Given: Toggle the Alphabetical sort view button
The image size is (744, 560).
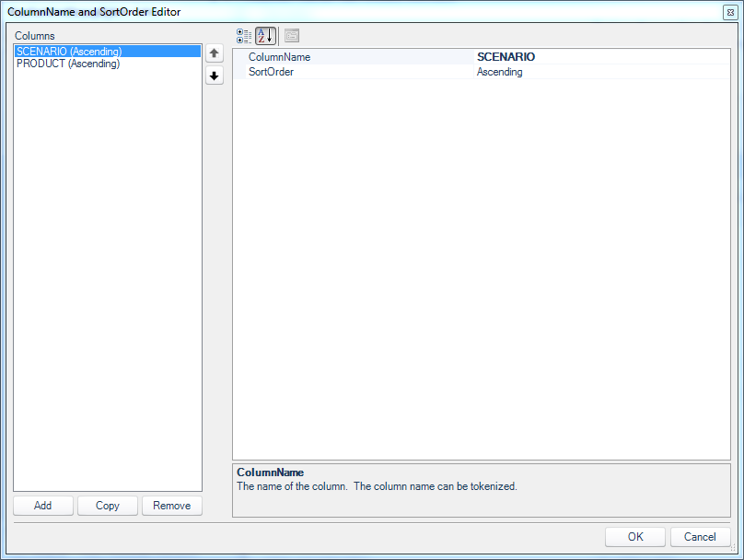Looking at the screenshot, I should (266, 36).
